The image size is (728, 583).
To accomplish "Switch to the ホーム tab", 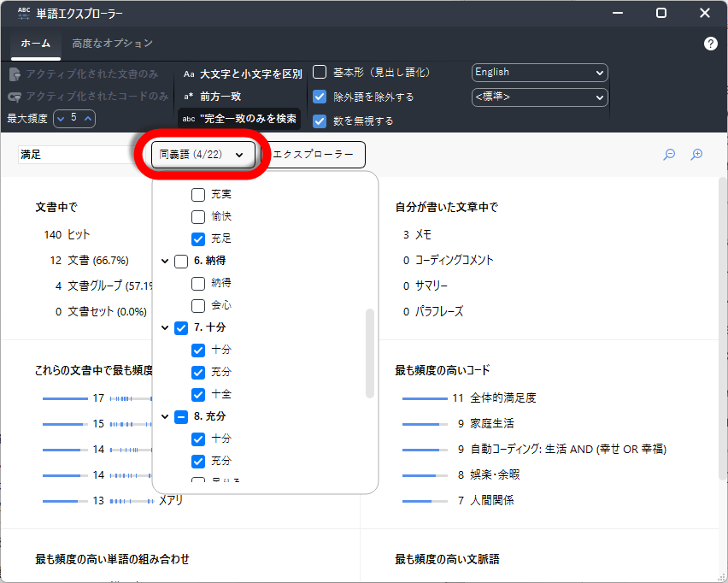I will 36,44.
